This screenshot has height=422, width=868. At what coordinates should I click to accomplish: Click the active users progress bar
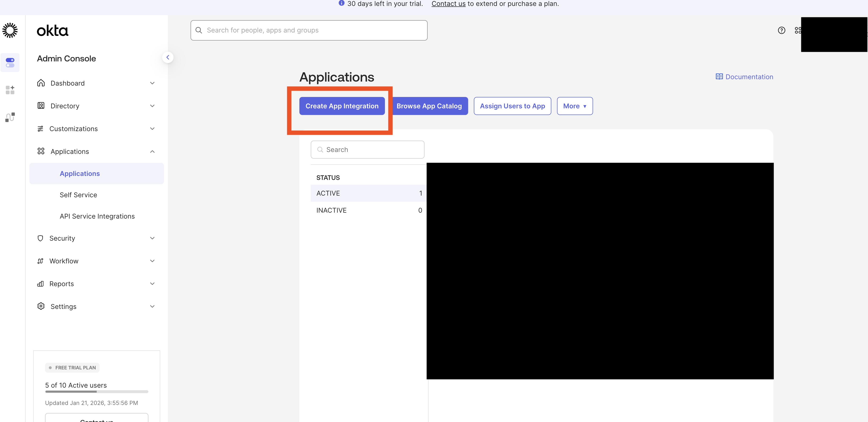point(96,392)
